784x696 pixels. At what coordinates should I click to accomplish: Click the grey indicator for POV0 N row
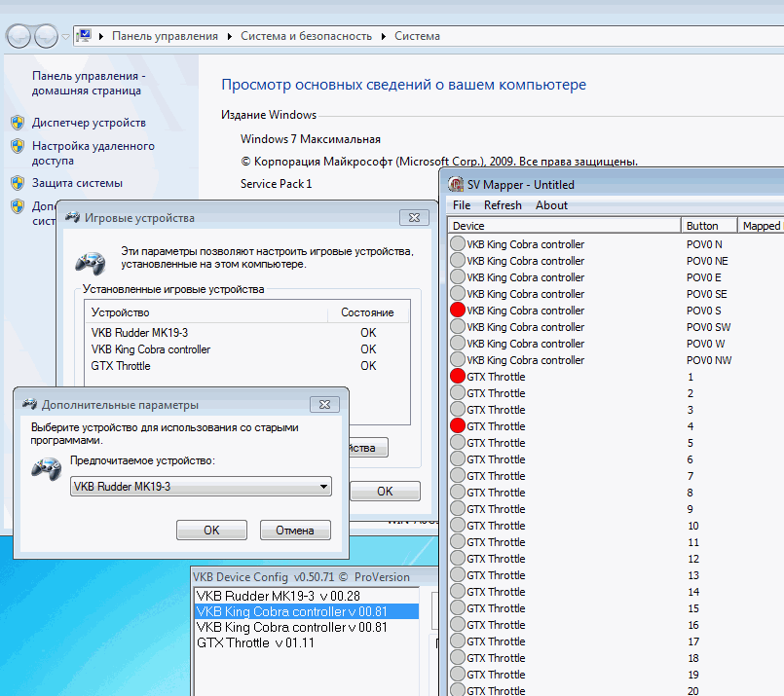[458, 243]
